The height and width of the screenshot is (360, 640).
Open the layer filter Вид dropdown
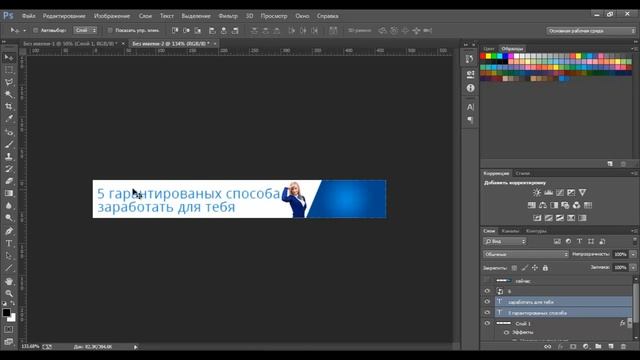click(505, 242)
